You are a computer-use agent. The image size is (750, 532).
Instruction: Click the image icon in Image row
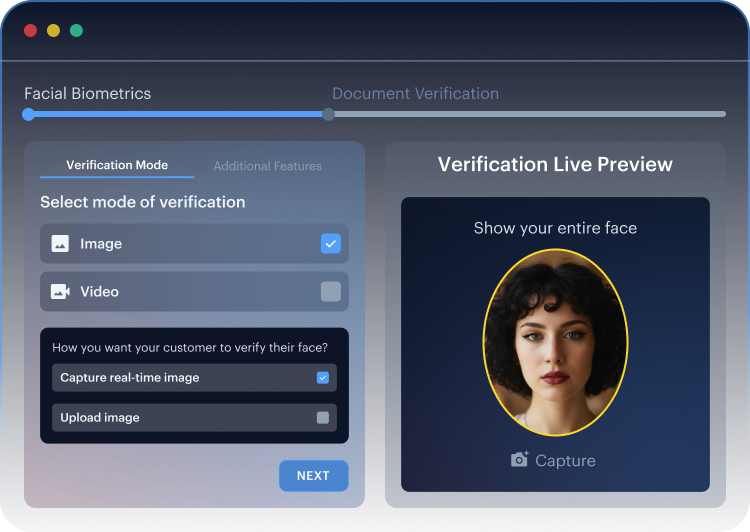coord(60,244)
